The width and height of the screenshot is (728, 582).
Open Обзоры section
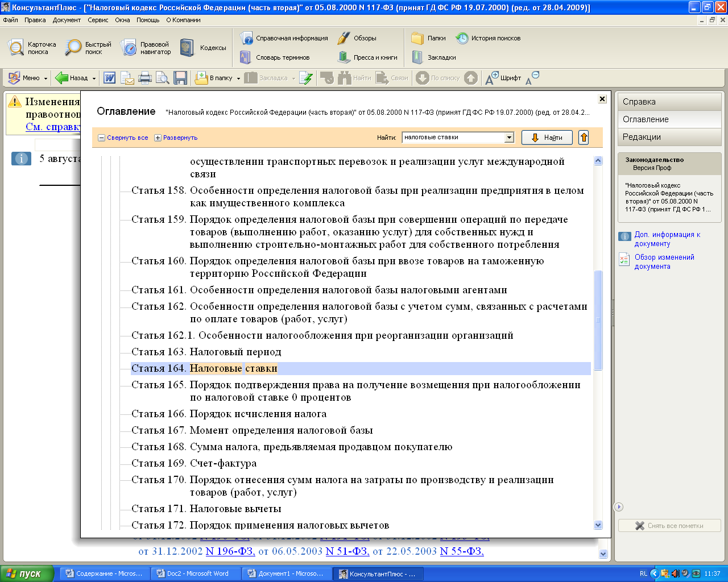coord(357,38)
